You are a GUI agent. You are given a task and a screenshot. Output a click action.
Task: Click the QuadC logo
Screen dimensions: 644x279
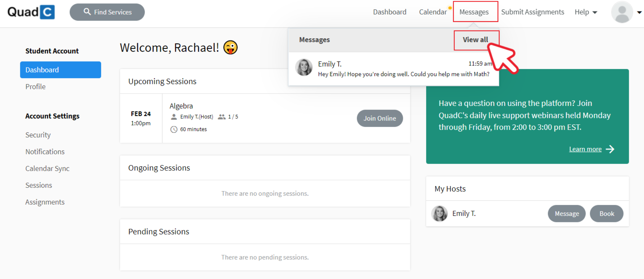[31, 12]
